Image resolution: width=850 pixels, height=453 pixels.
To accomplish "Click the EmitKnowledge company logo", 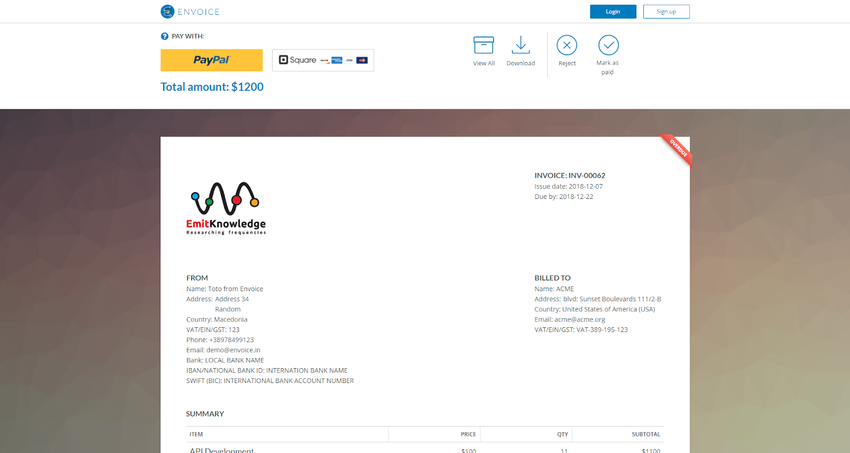I will point(226,208).
